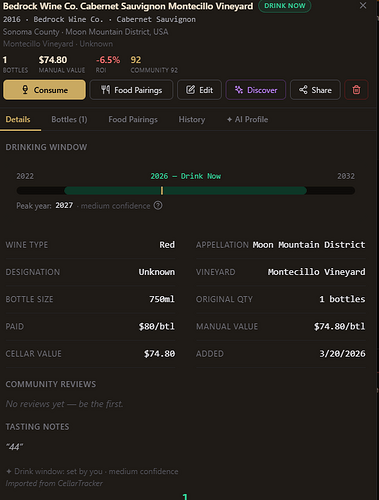Click the Cellar Value $74.80
The height and width of the screenshot is (500, 379).
[x=159, y=354]
